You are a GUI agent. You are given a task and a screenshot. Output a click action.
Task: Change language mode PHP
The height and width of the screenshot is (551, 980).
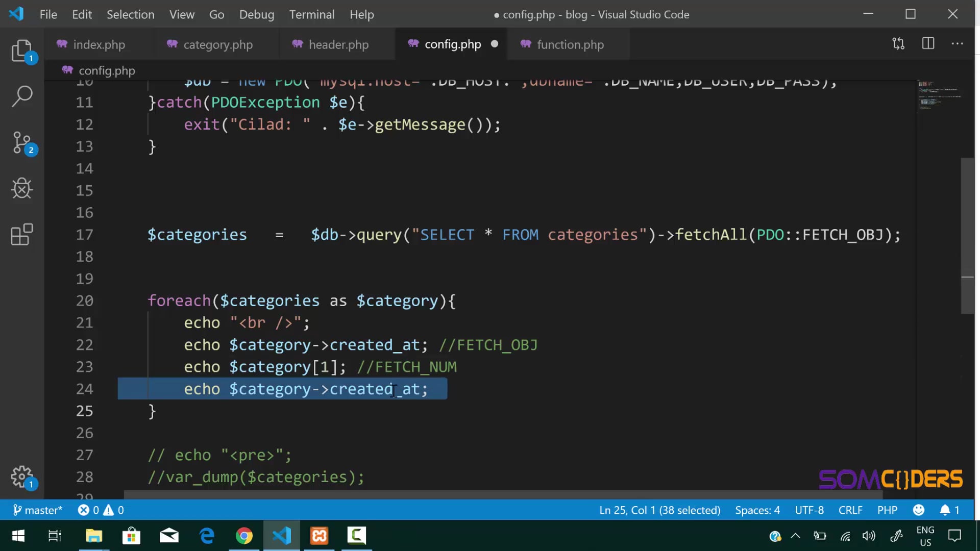pos(887,510)
